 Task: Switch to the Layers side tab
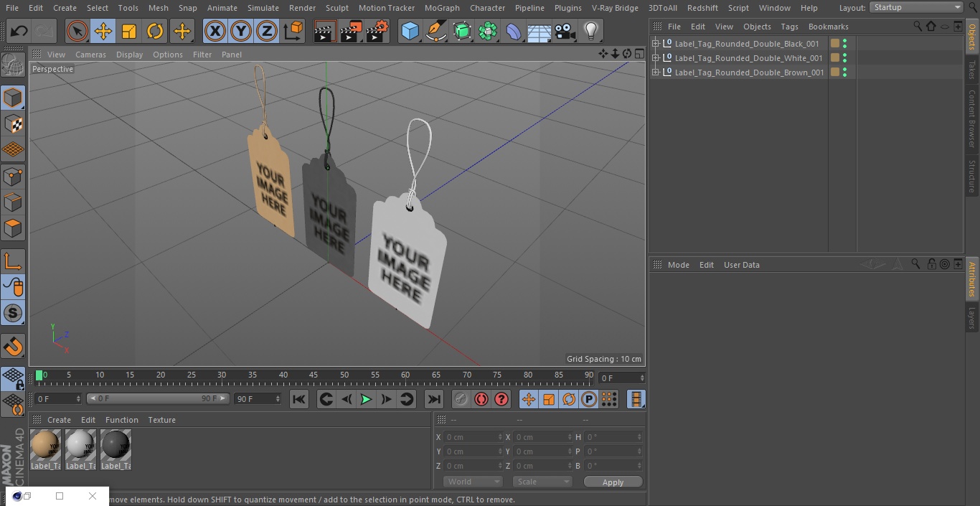tap(972, 319)
